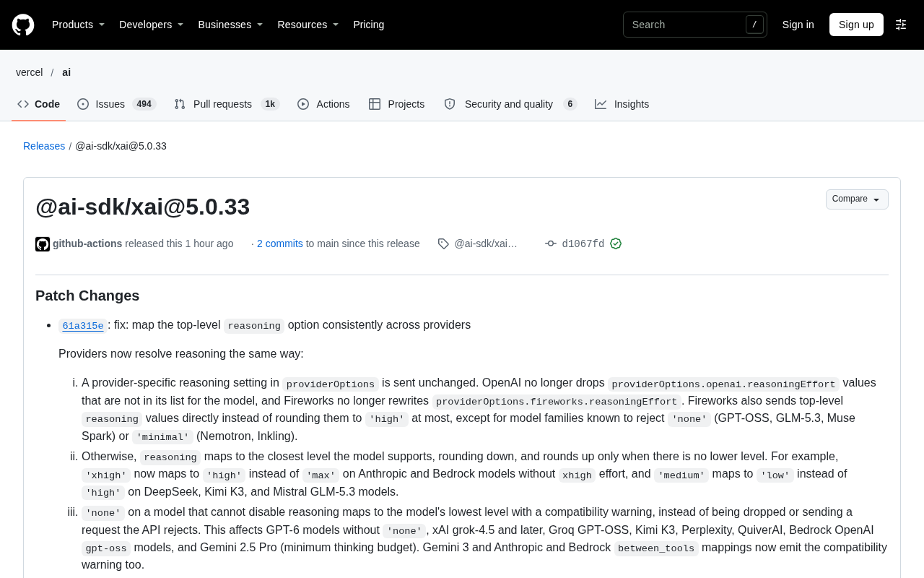Screen dimensions: 924x578
Task: Click the GitHub logo icon
Action: pyautogui.click(x=23, y=25)
